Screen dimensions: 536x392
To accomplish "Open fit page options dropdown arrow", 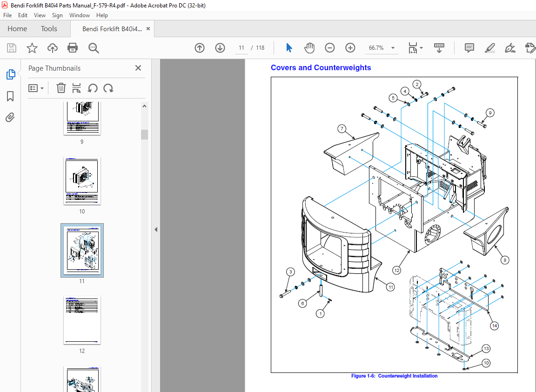I will [x=421, y=48].
